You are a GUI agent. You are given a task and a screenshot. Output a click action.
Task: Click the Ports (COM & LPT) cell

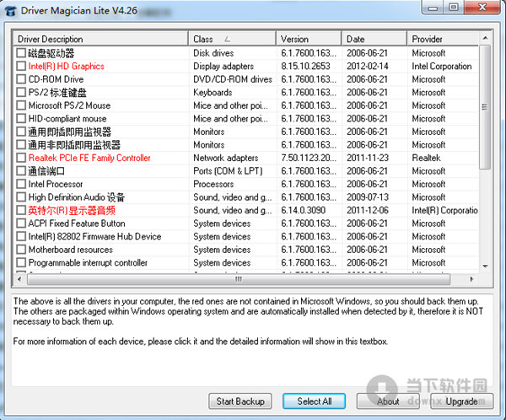(228, 170)
